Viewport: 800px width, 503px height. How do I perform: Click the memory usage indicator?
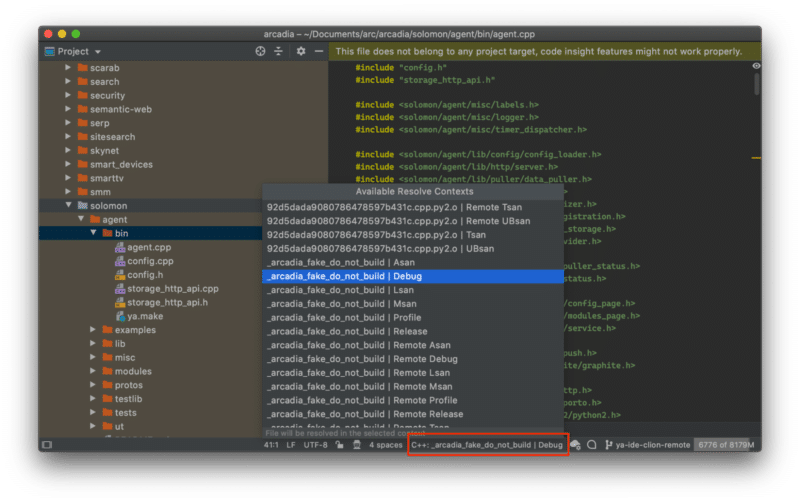point(725,444)
